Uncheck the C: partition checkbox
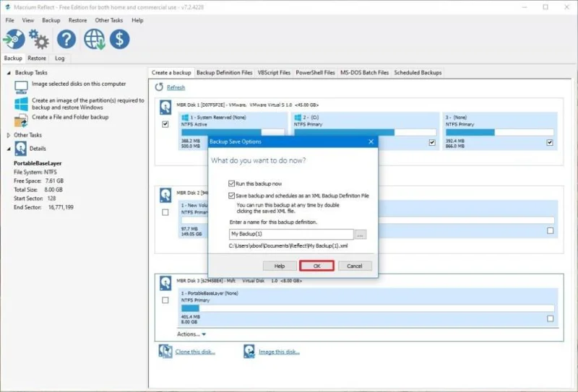Screen dimensions: 578x392 (x=432, y=142)
